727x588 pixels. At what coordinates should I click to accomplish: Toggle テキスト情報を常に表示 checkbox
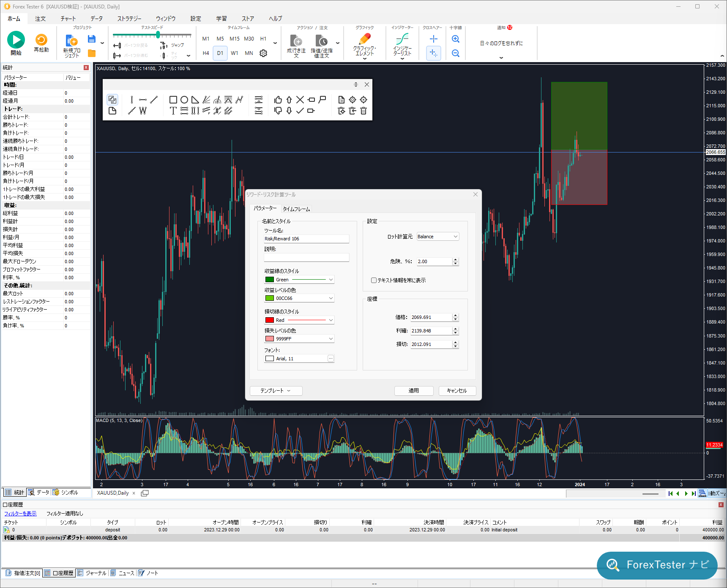click(374, 280)
